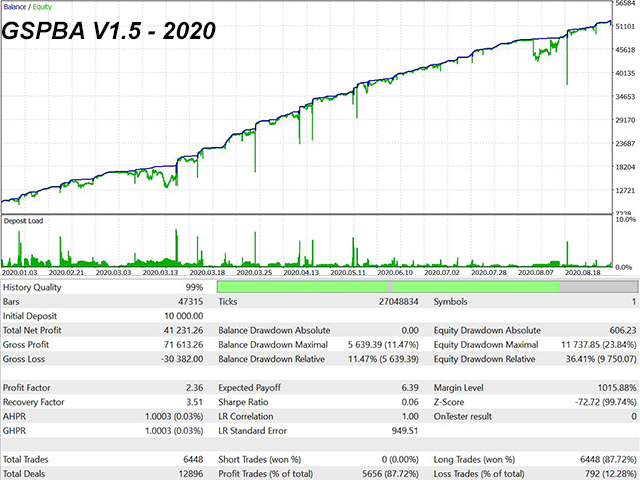The height and width of the screenshot is (480, 640).
Task: Select LR Standard Error value 949.51
Action: click(405, 431)
